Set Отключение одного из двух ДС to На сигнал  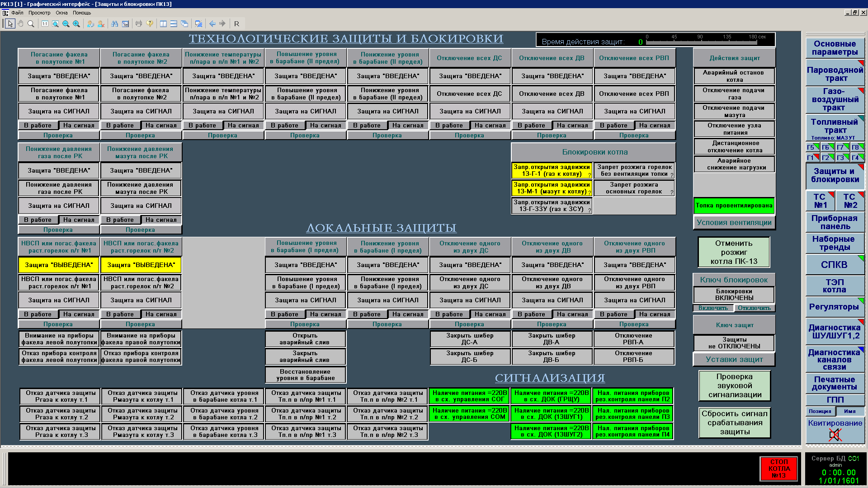point(490,314)
